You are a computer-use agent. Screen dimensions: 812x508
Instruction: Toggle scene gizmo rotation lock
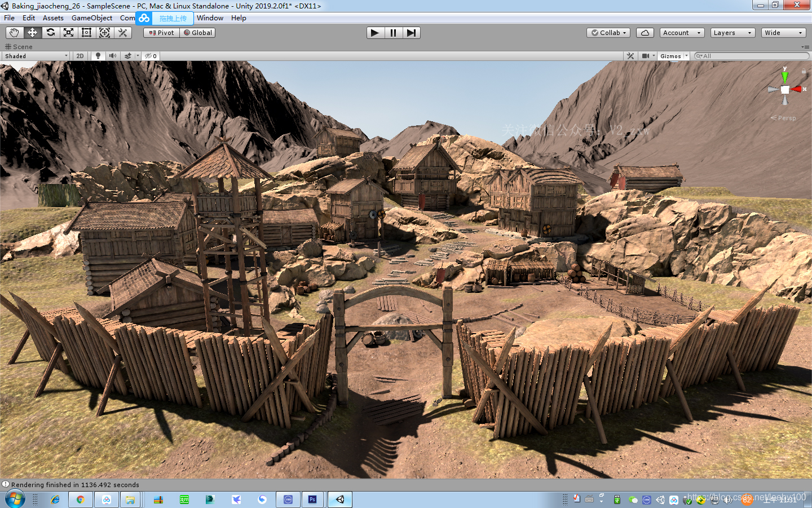804,71
